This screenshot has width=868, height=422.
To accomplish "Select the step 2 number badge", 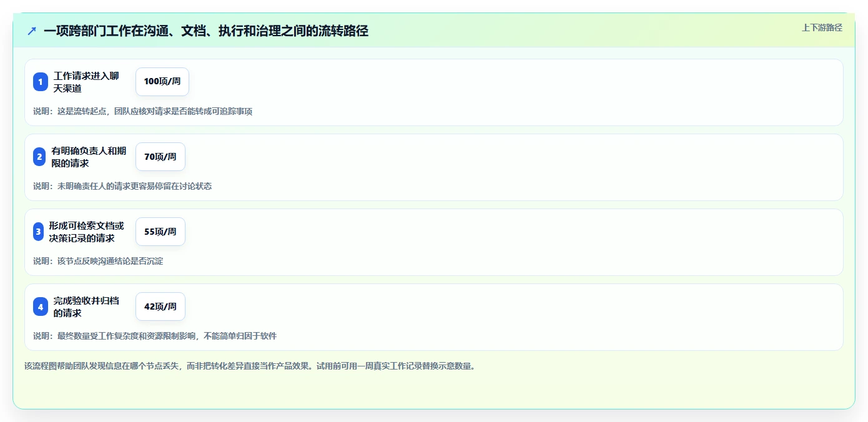I will coord(39,157).
